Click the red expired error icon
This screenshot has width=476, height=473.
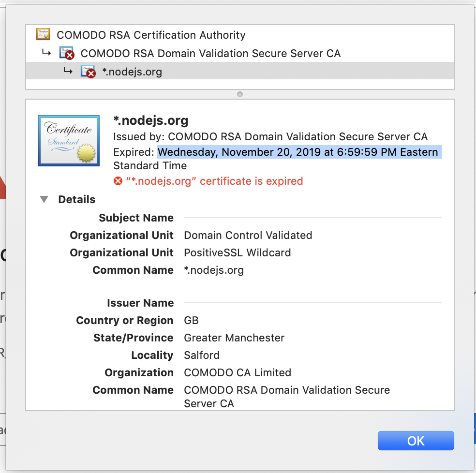118,181
